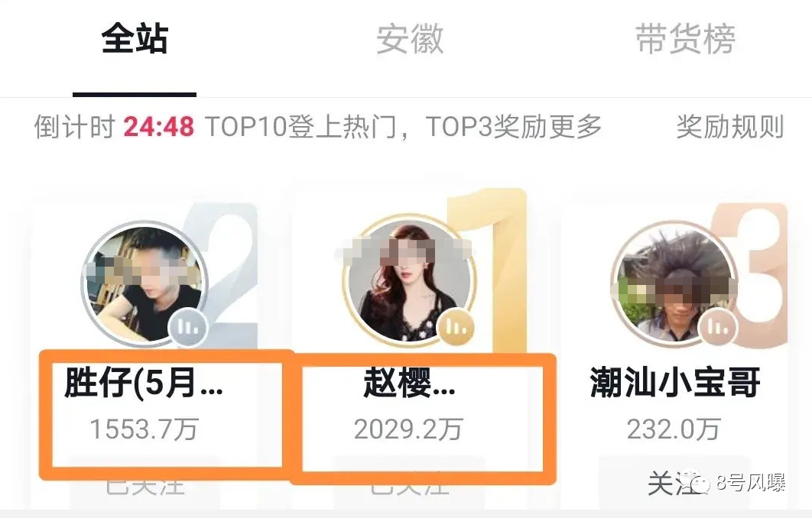This screenshot has width=812, height=518.
Task: Switch to the 安徽 tab
Action: (x=410, y=38)
